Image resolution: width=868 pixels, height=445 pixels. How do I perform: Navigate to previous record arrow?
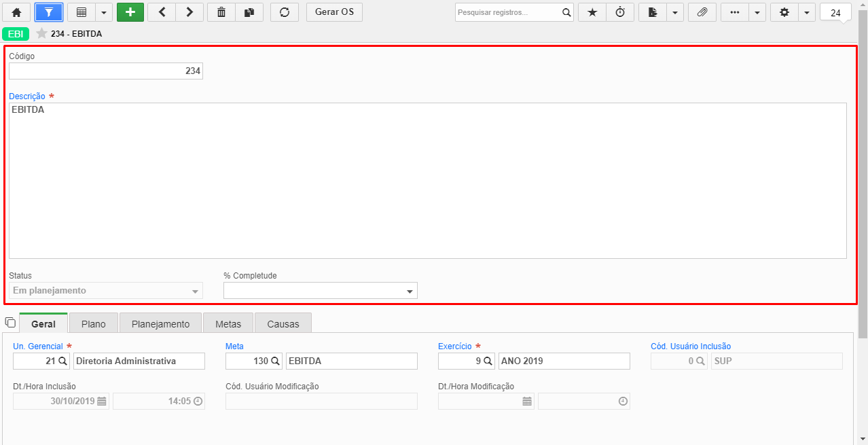pyautogui.click(x=162, y=12)
